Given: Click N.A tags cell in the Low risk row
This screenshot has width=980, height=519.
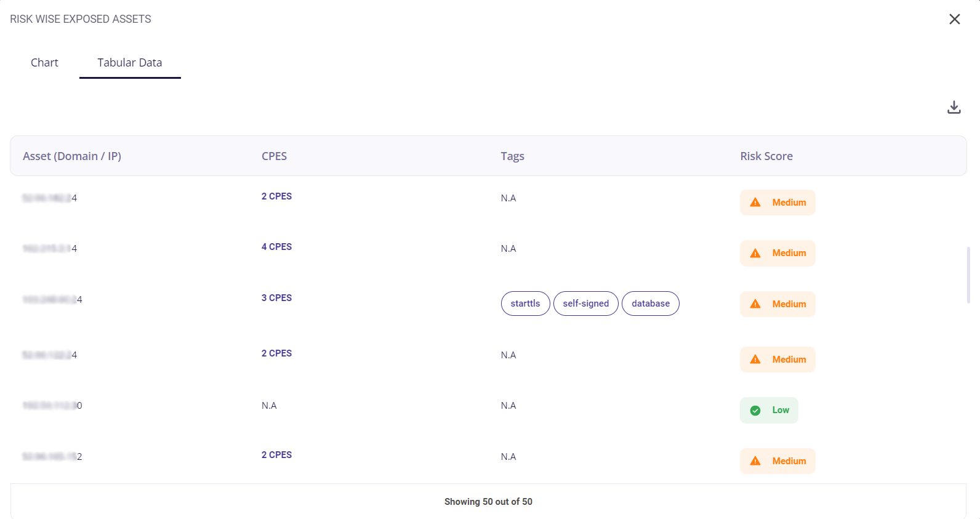Looking at the screenshot, I should pyautogui.click(x=508, y=406).
